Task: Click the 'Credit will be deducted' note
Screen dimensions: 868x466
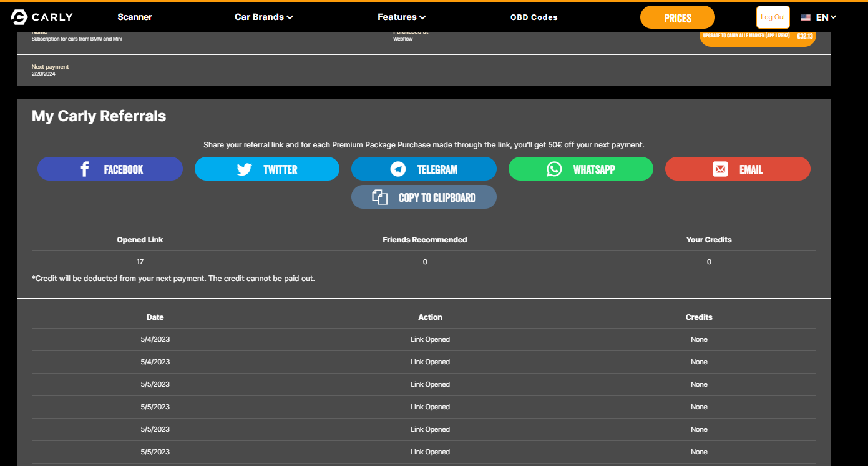Action: click(173, 279)
